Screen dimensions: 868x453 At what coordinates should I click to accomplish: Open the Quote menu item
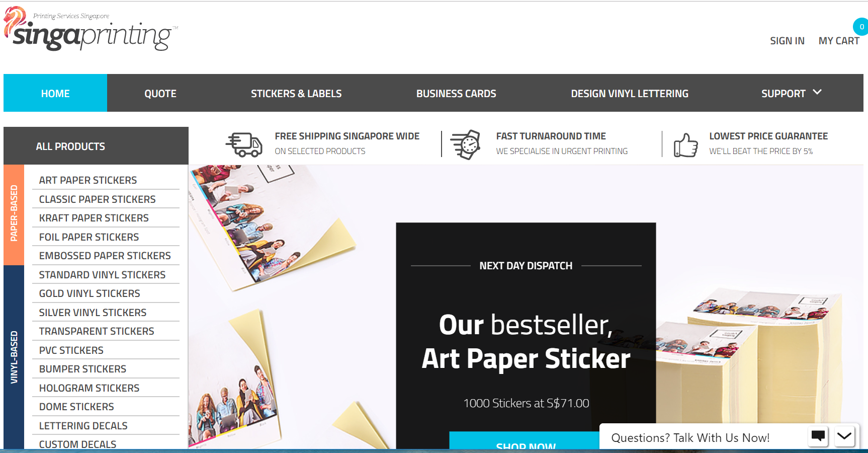160,93
